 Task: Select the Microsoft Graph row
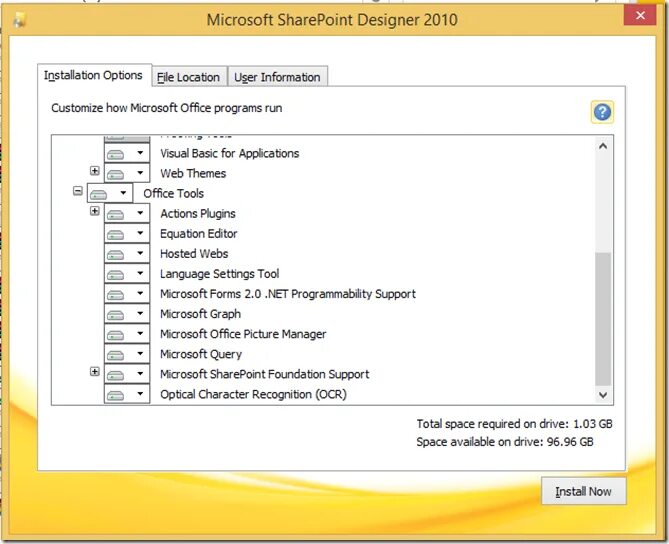201,314
